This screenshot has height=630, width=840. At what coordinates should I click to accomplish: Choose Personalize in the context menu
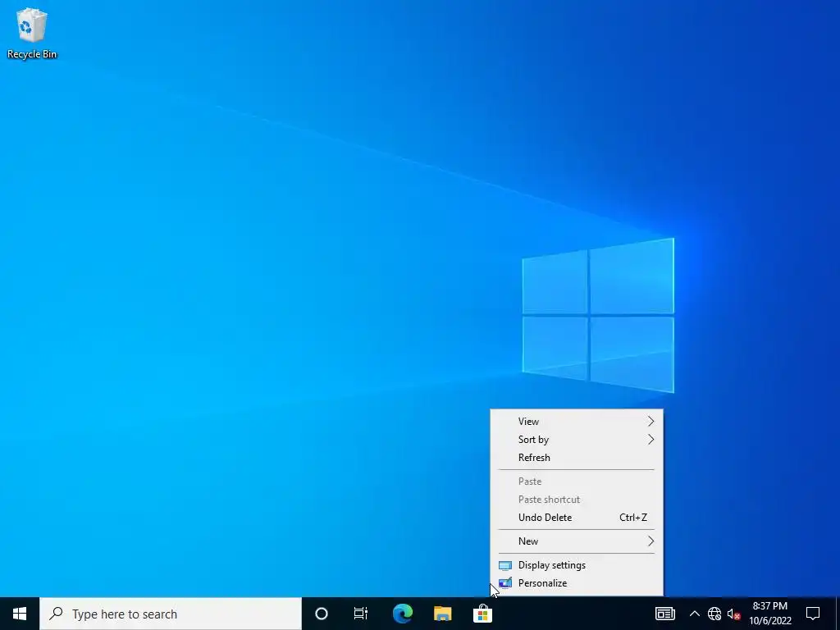577,583
